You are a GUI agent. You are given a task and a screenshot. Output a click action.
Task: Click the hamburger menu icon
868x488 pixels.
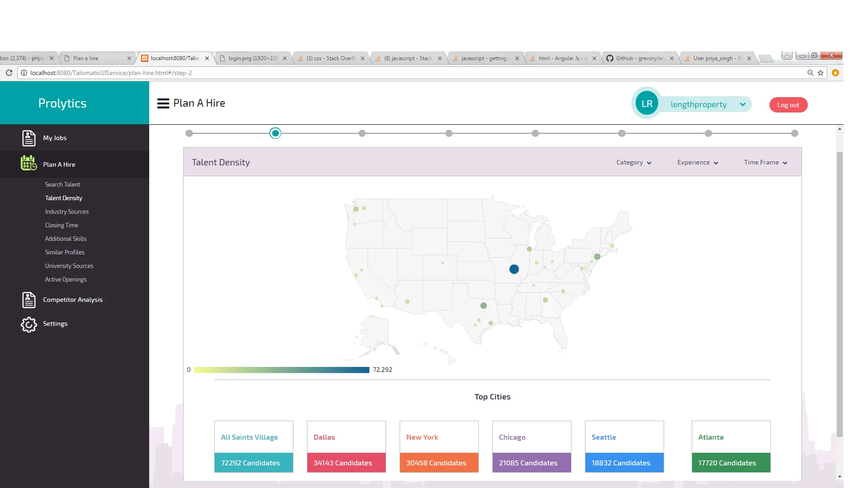[x=163, y=103]
